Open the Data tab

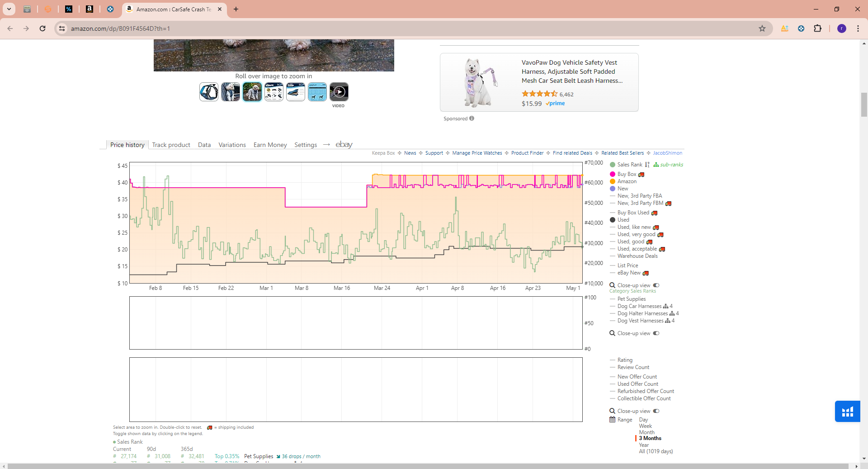(204, 145)
